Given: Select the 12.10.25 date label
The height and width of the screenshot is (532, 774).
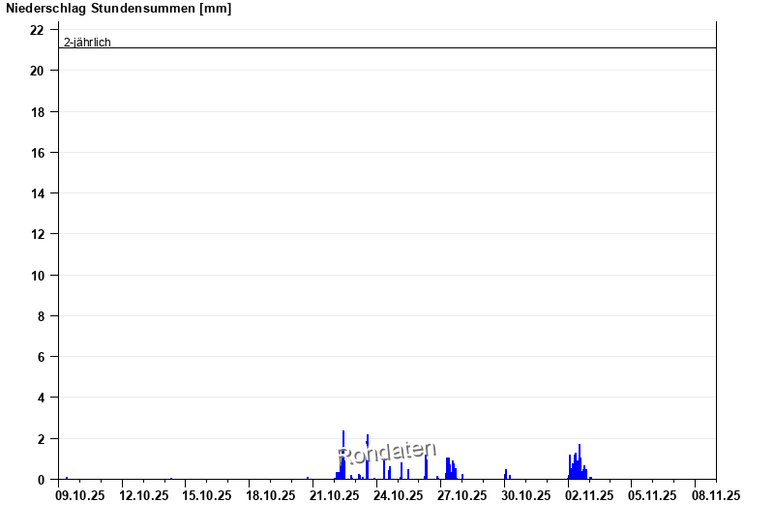Looking at the screenshot, I should (143, 495).
